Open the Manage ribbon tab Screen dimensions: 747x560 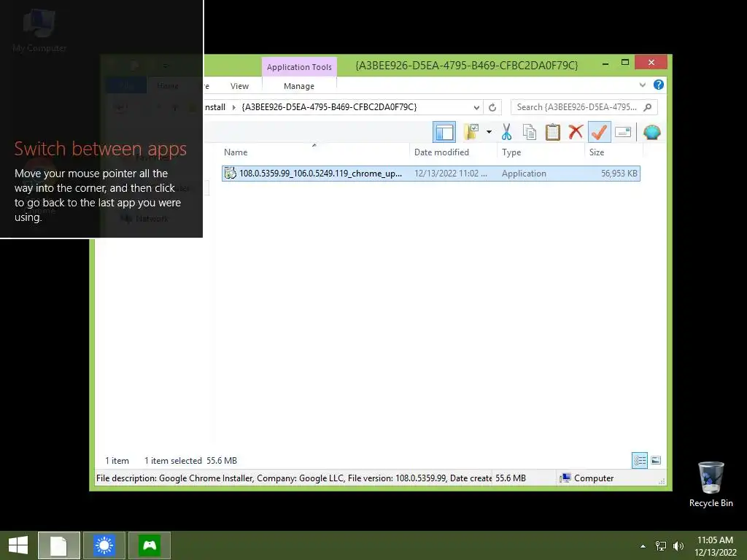[x=298, y=86]
